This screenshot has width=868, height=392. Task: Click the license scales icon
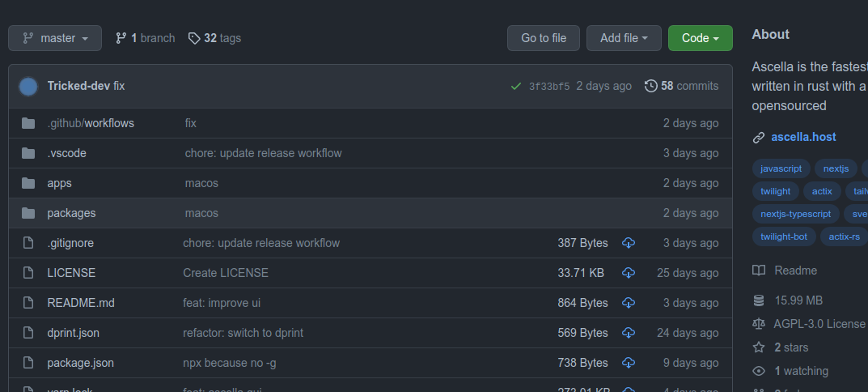(759, 324)
